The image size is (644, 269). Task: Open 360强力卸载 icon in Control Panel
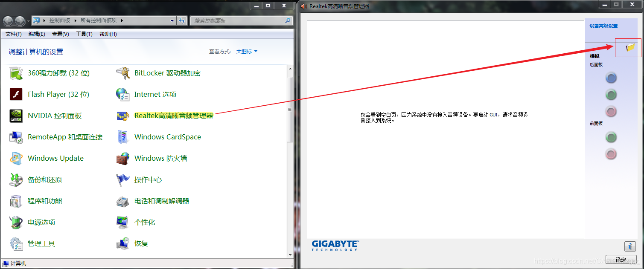16,73
